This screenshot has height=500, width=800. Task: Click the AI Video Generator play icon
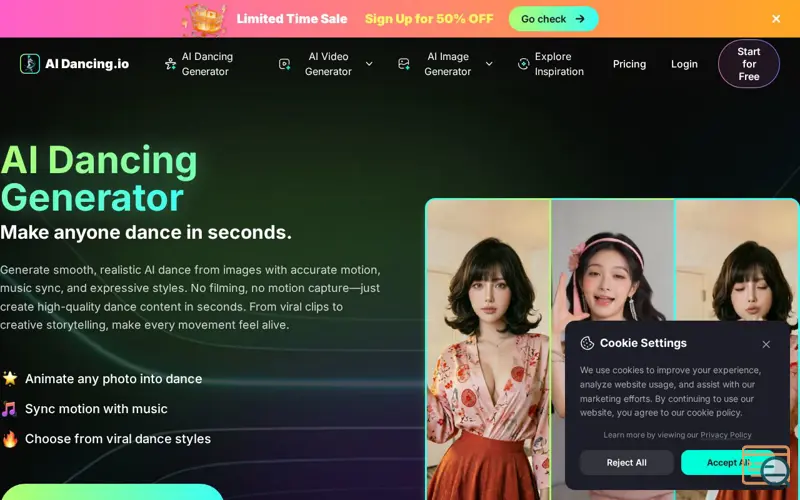click(x=285, y=64)
